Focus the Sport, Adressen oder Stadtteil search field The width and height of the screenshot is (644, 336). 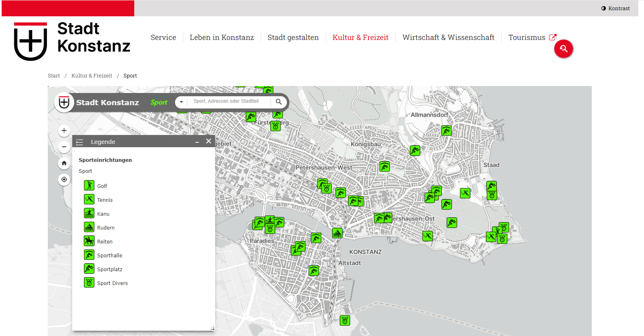[x=229, y=102]
